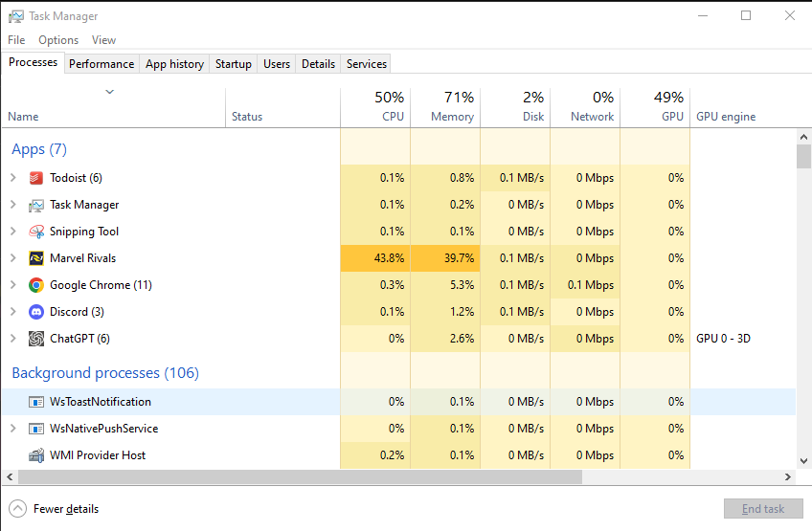Switch to the Details tab
The width and height of the screenshot is (812, 531).
click(x=318, y=64)
